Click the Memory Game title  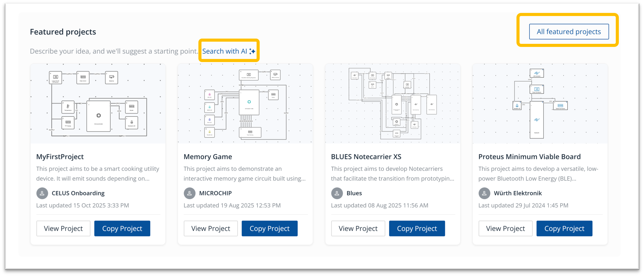point(208,157)
